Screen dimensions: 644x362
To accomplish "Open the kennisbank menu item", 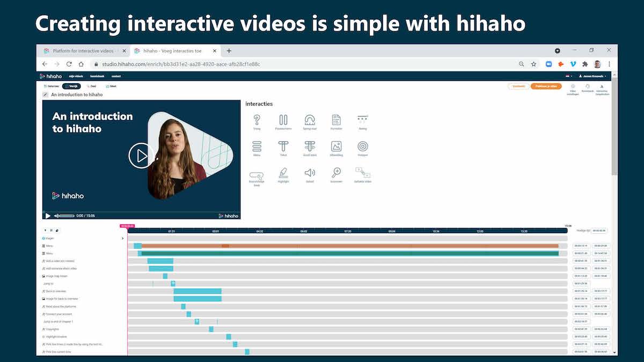I will pyautogui.click(x=97, y=76).
